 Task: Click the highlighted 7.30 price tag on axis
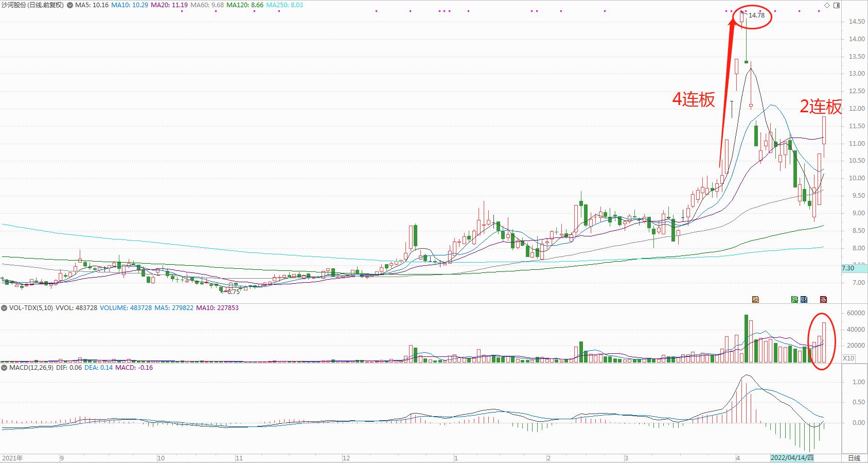(x=854, y=268)
